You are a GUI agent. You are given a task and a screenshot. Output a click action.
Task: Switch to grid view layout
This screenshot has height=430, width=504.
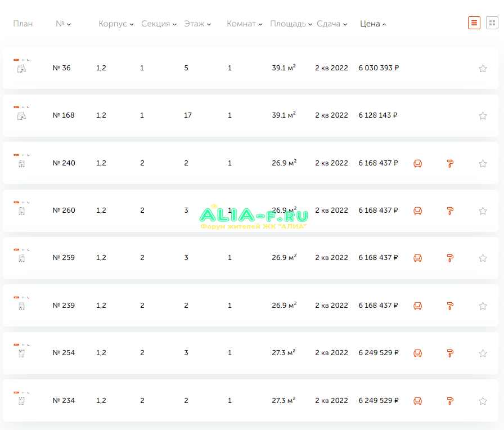pos(492,23)
